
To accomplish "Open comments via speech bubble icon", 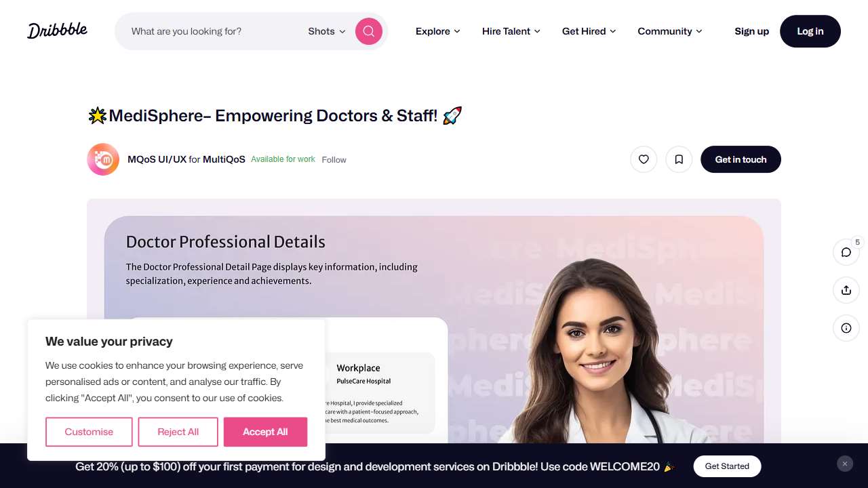I will (x=846, y=252).
